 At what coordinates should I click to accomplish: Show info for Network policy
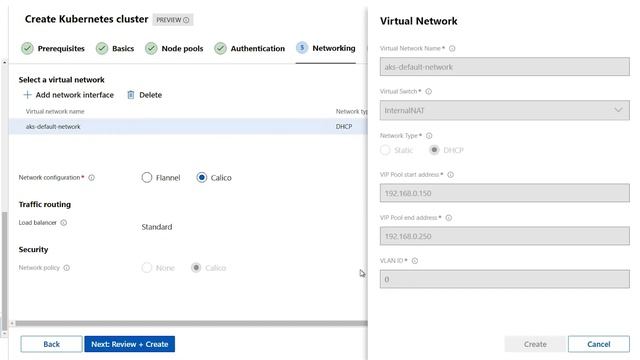pyautogui.click(x=67, y=268)
